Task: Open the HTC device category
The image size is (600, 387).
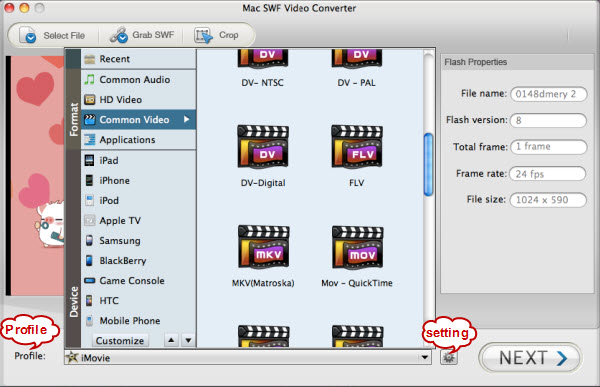Action: [x=139, y=300]
